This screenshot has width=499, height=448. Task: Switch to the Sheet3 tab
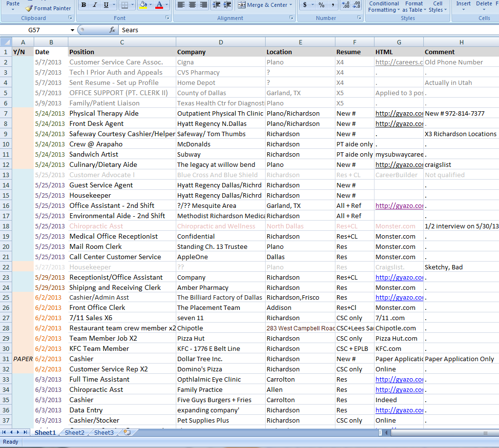click(104, 432)
